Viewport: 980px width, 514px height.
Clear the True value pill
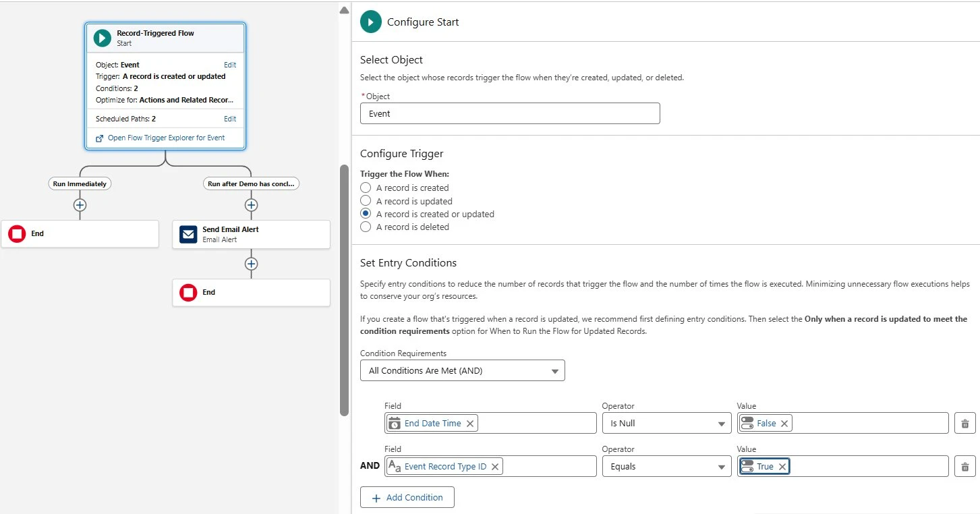tap(782, 467)
